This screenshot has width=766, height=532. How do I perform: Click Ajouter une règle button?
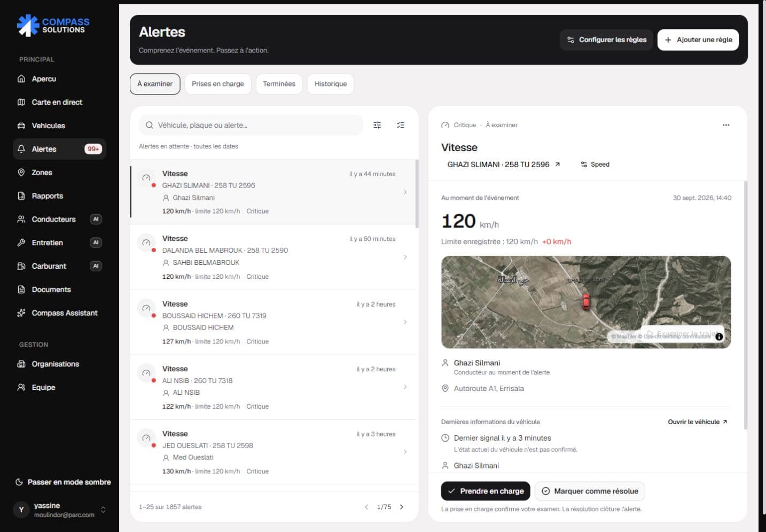click(698, 40)
